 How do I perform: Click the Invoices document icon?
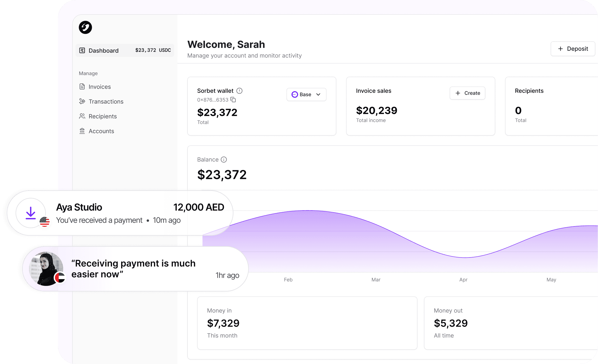coord(82,87)
